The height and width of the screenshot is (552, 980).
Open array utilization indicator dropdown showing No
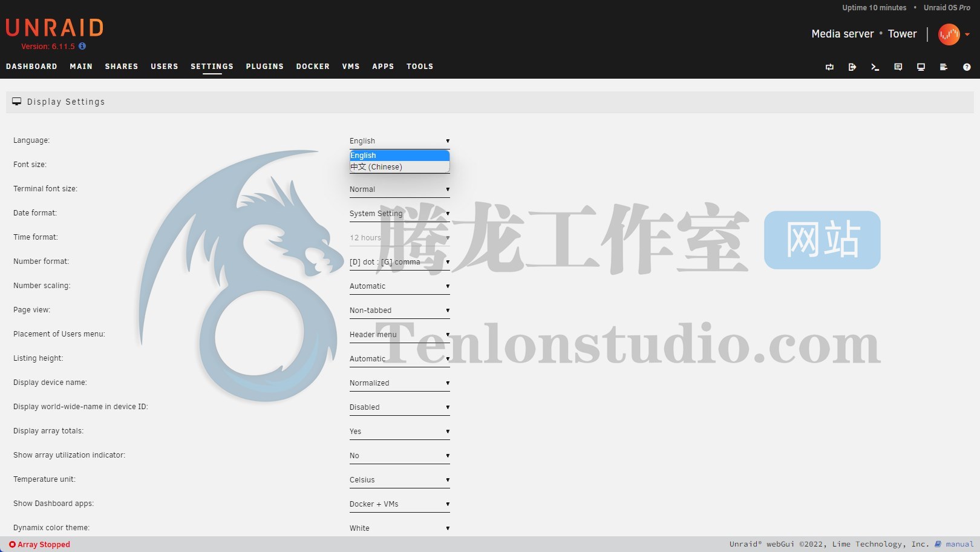click(399, 456)
